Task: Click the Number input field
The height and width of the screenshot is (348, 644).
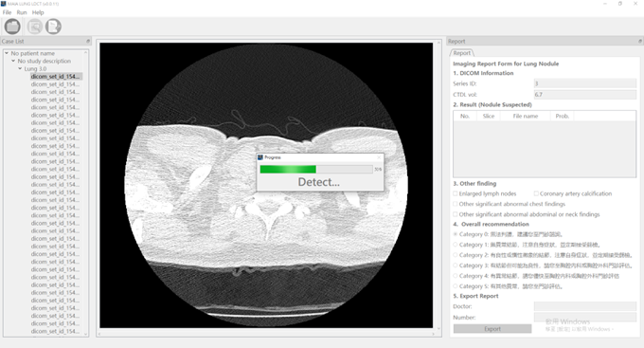Action: pos(585,317)
